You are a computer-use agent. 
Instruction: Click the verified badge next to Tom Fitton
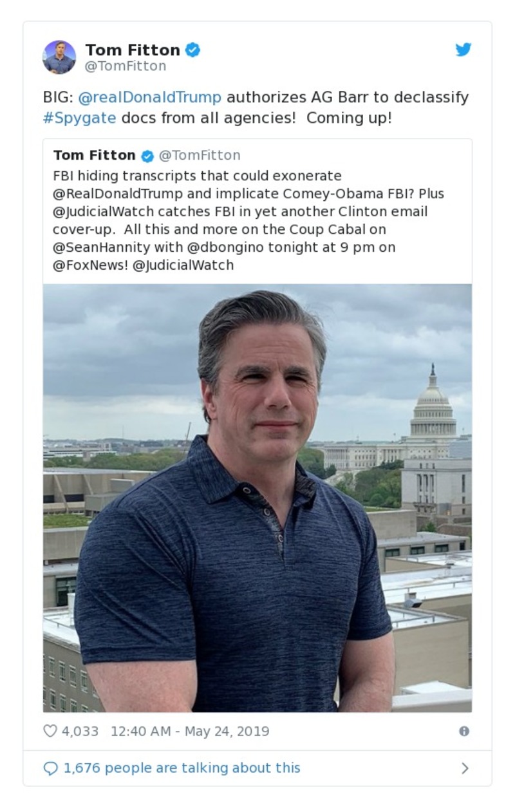(193, 49)
